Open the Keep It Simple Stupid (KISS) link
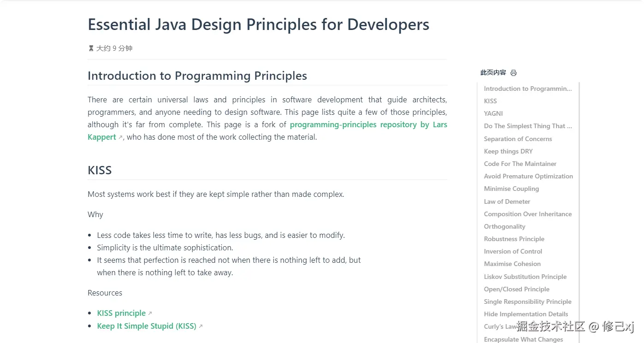Image resolution: width=644 pixels, height=343 pixels. click(147, 326)
